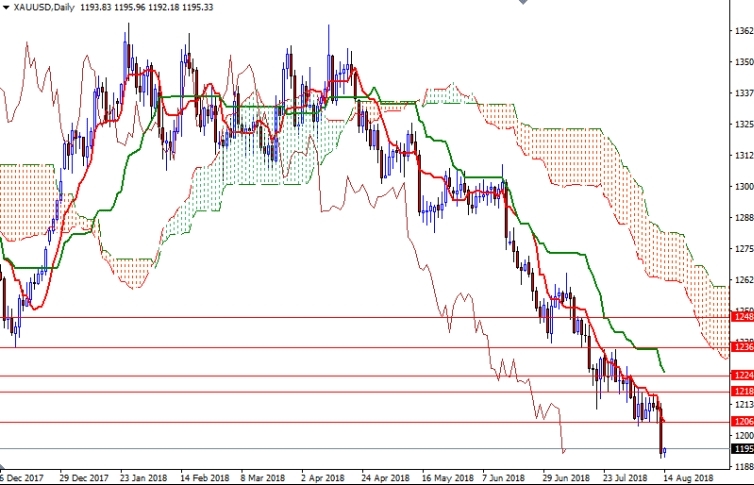Click the chart shift marker on top edge
754x485 pixels.
click(x=523, y=2)
